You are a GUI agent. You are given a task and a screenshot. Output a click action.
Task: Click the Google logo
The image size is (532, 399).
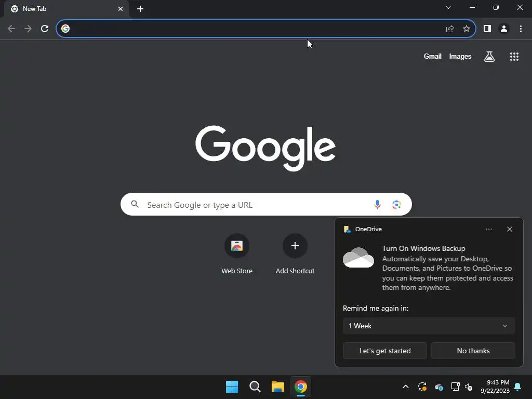click(265, 148)
